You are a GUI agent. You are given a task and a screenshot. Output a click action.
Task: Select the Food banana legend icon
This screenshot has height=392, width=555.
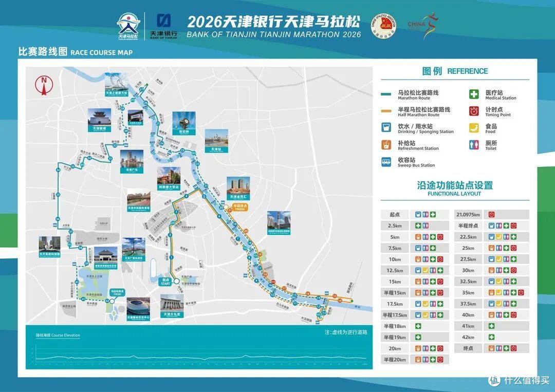[x=474, y=128]
